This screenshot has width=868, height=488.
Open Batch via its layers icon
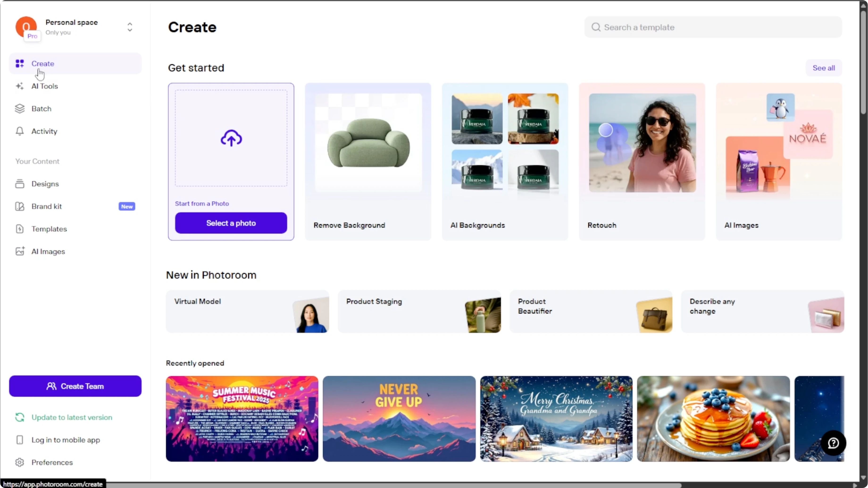[x=20, y=108]
